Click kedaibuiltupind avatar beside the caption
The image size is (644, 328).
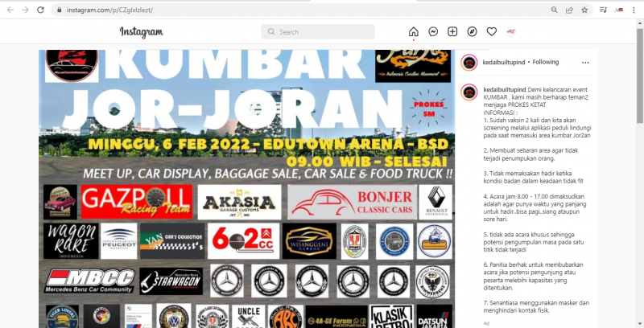pyautogui.click(x=469, y=92)
